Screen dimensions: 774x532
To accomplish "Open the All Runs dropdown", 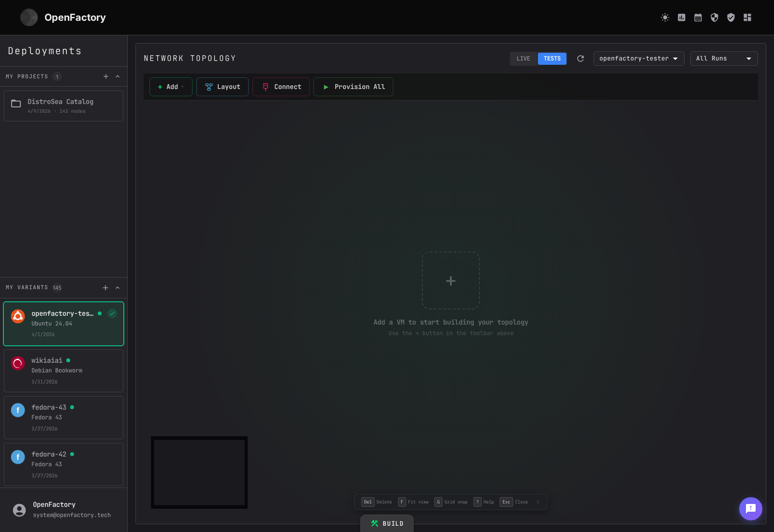I will click(x=724, y=59).
